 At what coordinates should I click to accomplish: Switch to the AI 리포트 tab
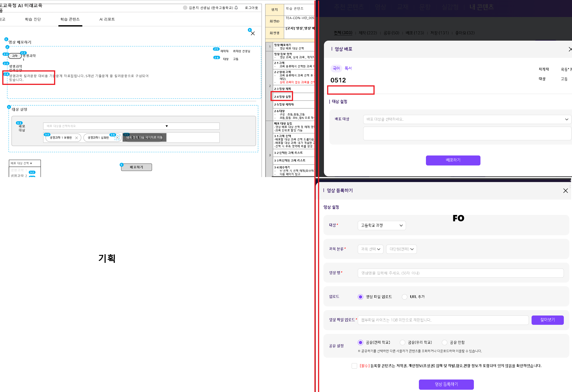107,19
